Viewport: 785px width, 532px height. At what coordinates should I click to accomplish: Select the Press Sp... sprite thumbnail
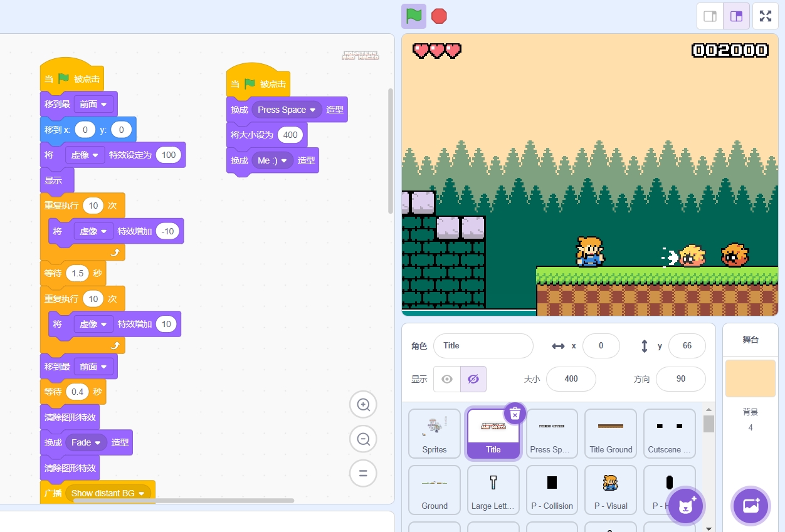(552, 434)
